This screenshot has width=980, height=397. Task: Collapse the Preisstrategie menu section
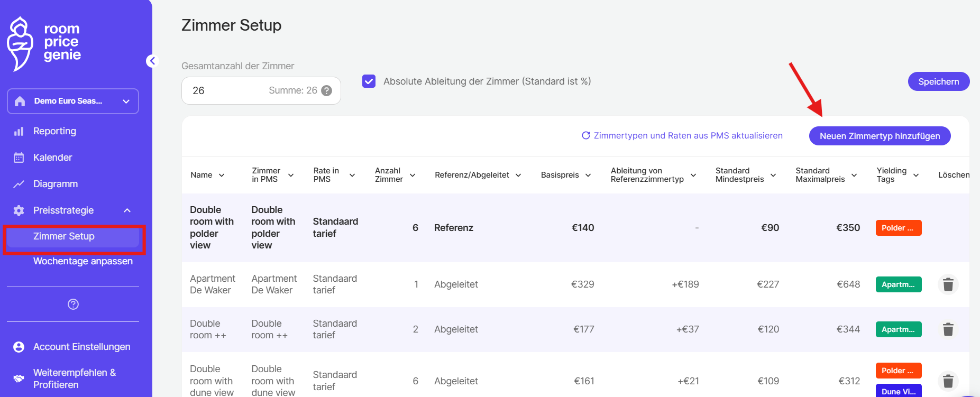click(127, 210)
